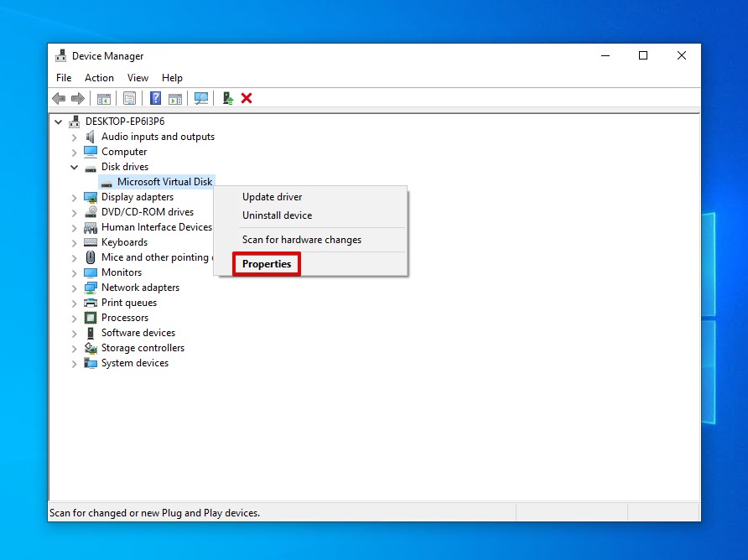Select the Print queues label

tap(129, 303)
